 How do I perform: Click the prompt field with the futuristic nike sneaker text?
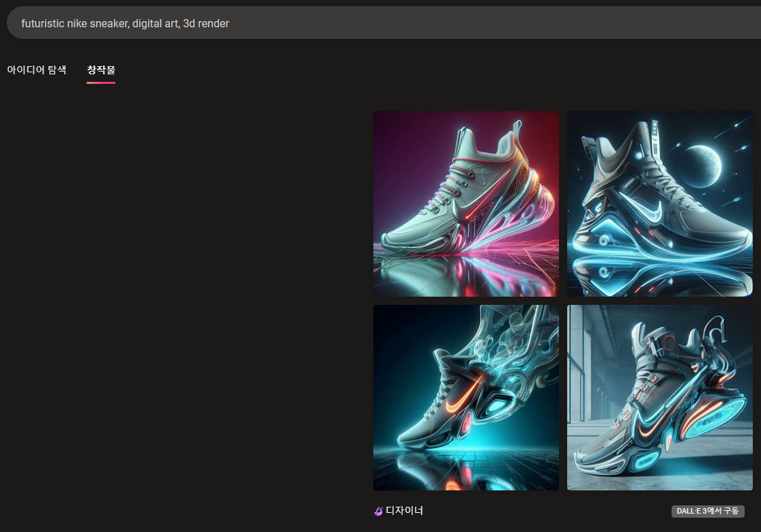click(x=384, y=23)
